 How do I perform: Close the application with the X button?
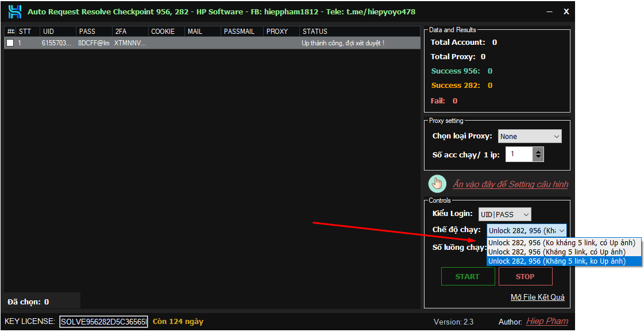click(x=566, y=11)
